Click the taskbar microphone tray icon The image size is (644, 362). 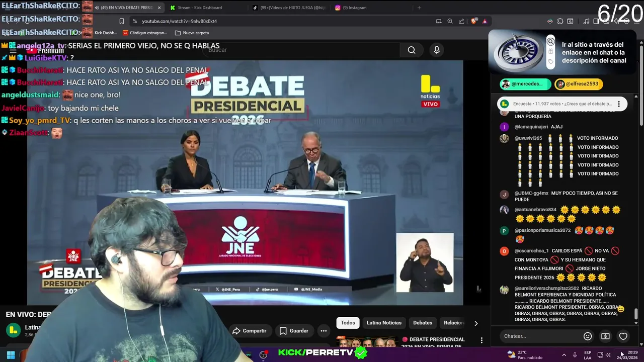(575, 355)
